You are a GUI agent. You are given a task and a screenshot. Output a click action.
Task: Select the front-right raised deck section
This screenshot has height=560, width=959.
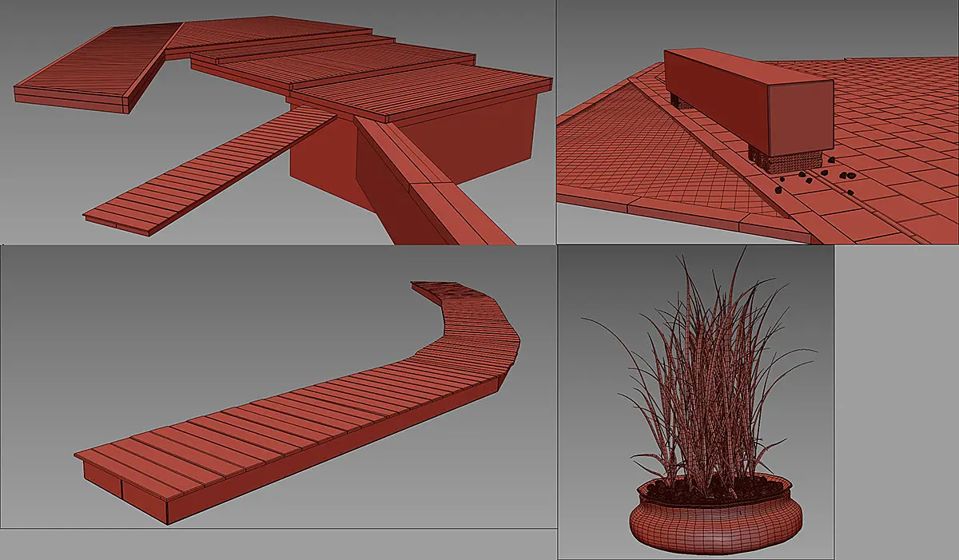pos(421,94)
